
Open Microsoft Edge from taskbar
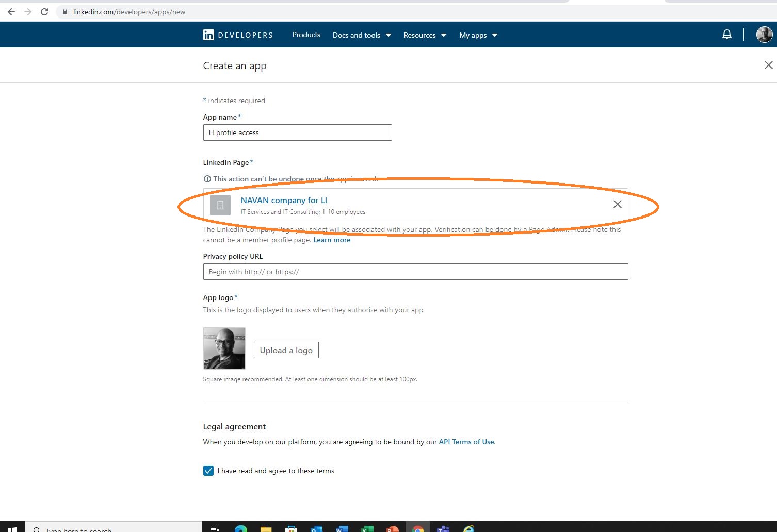click(240, 528)
